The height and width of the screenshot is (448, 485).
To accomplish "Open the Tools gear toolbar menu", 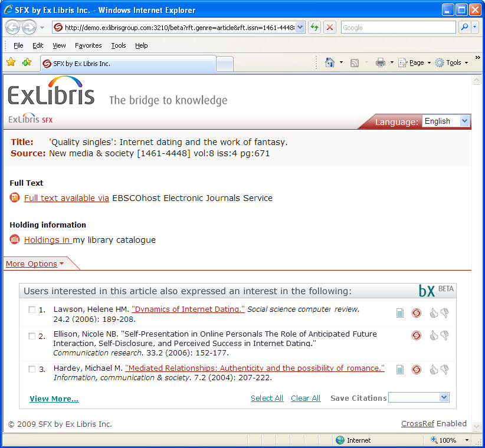I will point(451,62).
